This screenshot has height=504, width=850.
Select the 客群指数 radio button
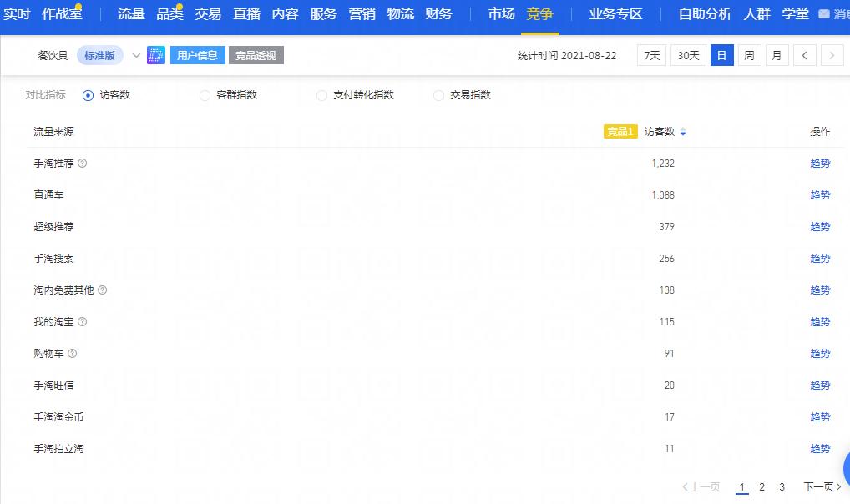point(205,95)
